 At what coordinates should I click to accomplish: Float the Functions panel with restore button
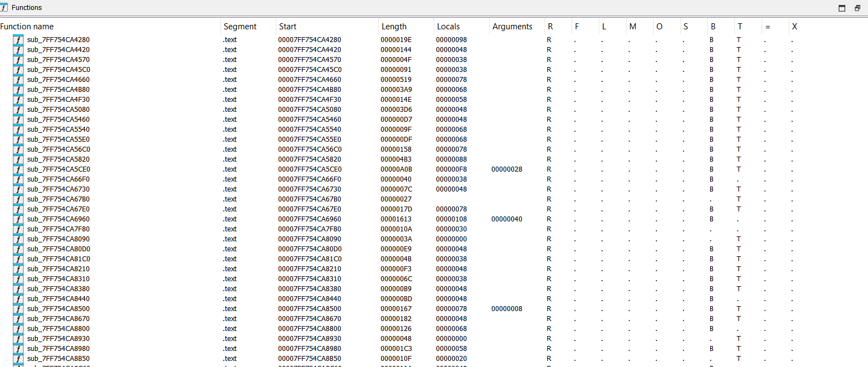point(857,8)
